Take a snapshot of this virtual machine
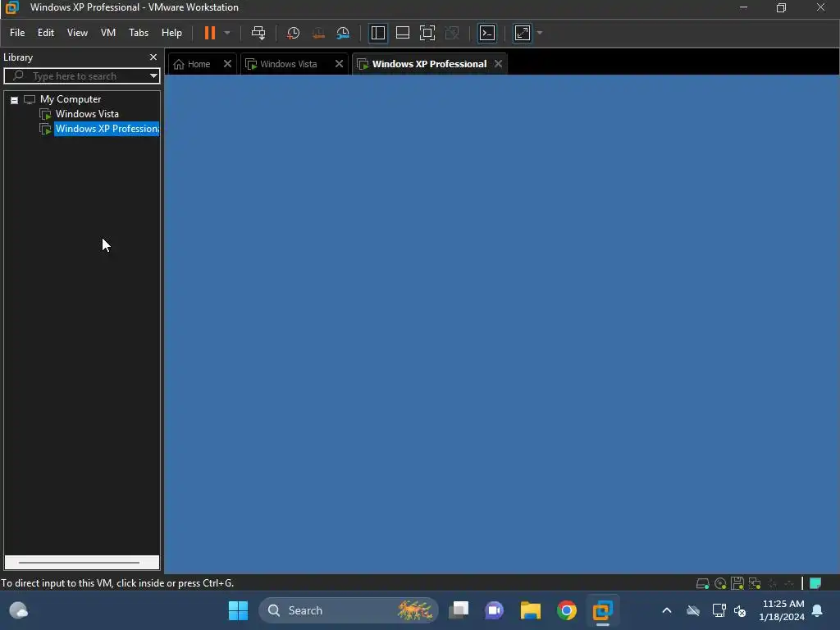This screenshot has height=630, width=840. pos(293,33)
